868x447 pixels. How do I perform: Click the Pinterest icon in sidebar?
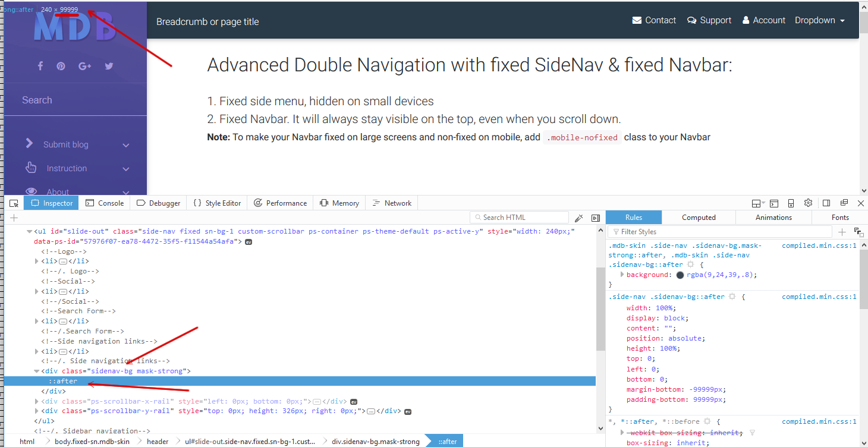(61, 66)
